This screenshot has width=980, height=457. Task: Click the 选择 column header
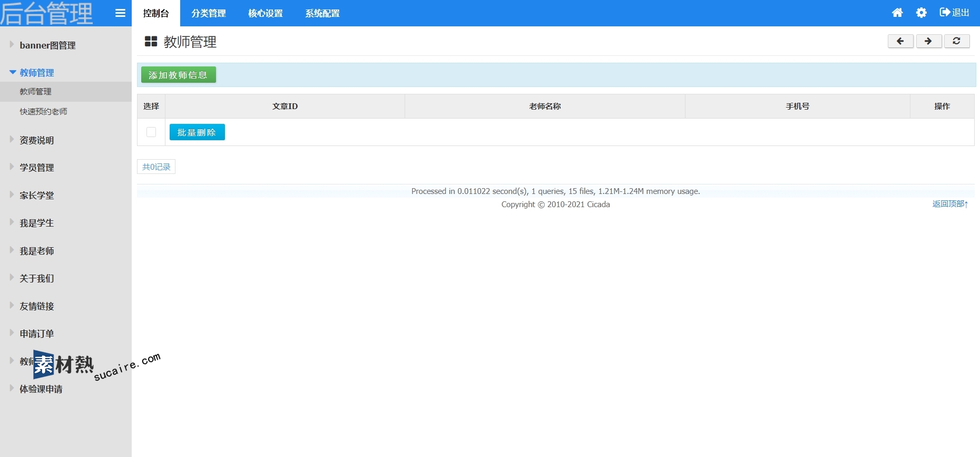(151, 106)
